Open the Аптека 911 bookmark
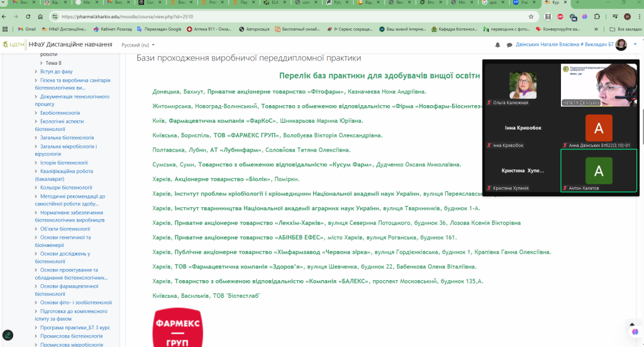 tap(209, 29)
